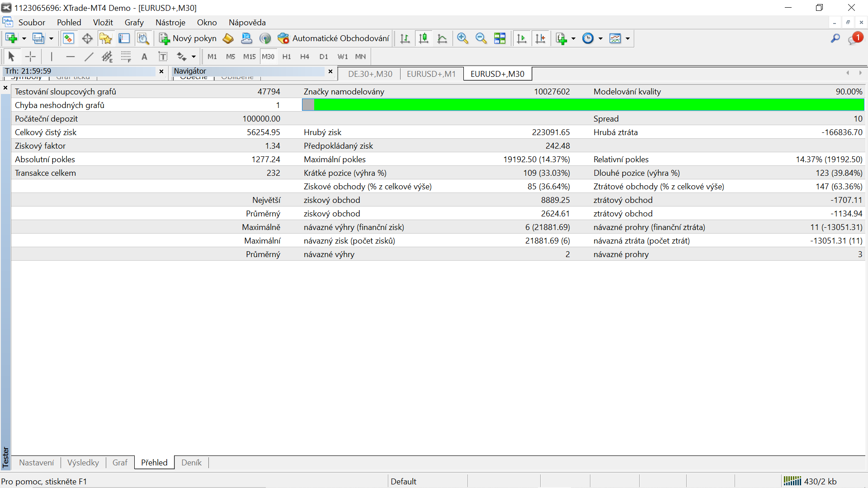Image resolution: width=868 pixels, height=488 pixels.
Task: Select the crosshair tool
Action: point(30,56)
